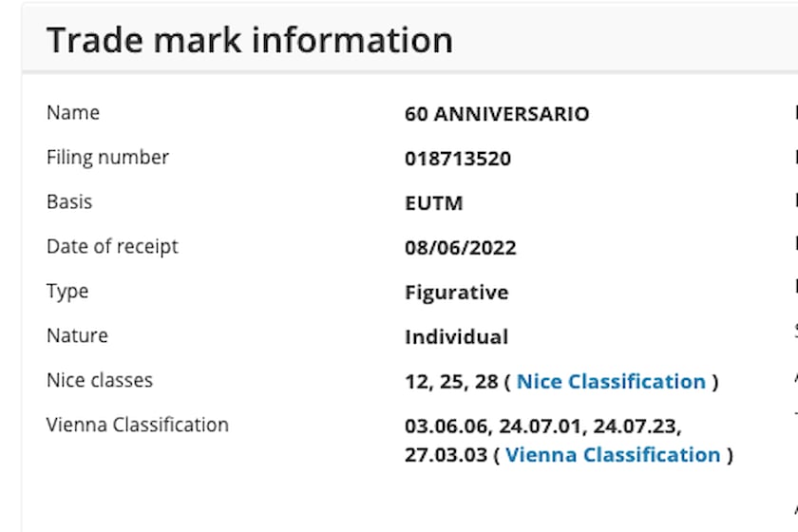This screenshot has height=532, width=798.
Task: Open the Nice Classification link
Action: (x=611, y=382)
